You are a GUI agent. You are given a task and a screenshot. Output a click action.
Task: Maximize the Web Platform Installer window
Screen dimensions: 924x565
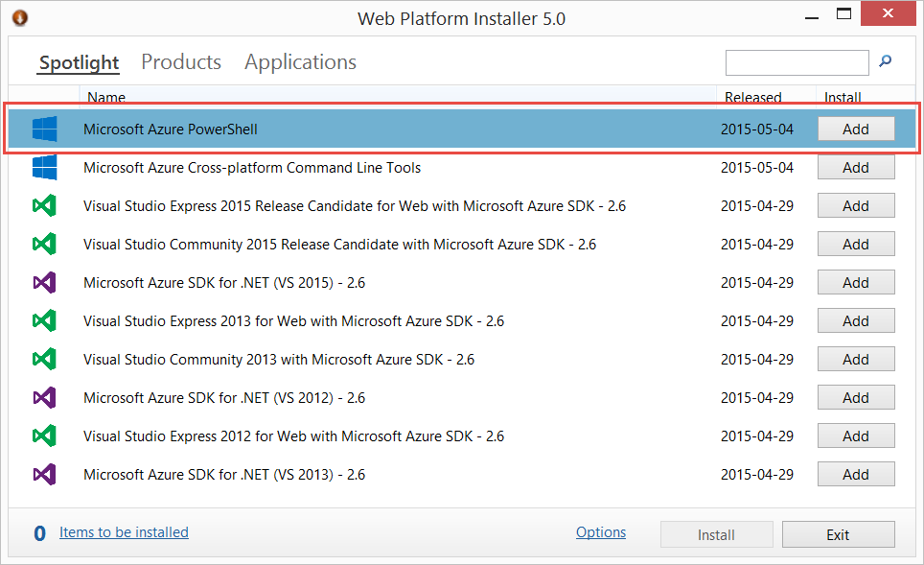click(x=843, y=14)
